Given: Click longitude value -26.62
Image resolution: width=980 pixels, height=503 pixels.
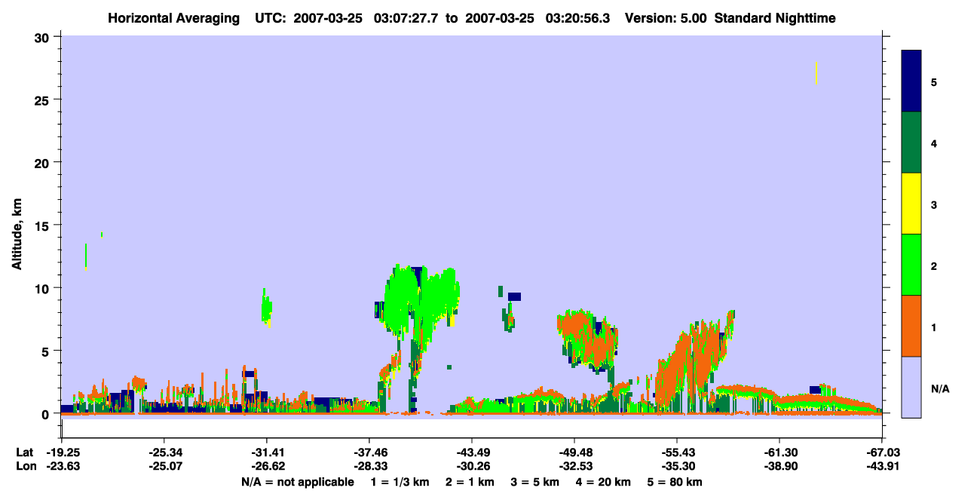Looking at the screenshot, I should [x=267, y=467].
